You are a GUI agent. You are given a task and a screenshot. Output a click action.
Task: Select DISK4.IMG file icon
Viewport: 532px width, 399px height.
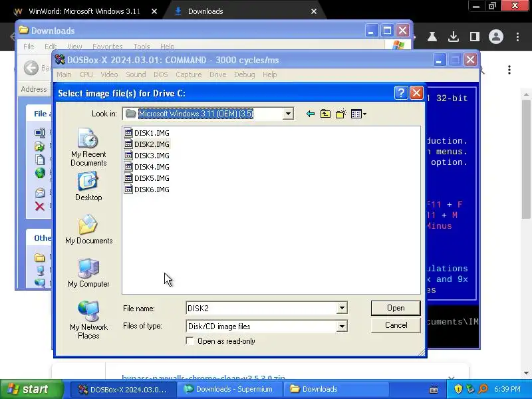[128, 167]
